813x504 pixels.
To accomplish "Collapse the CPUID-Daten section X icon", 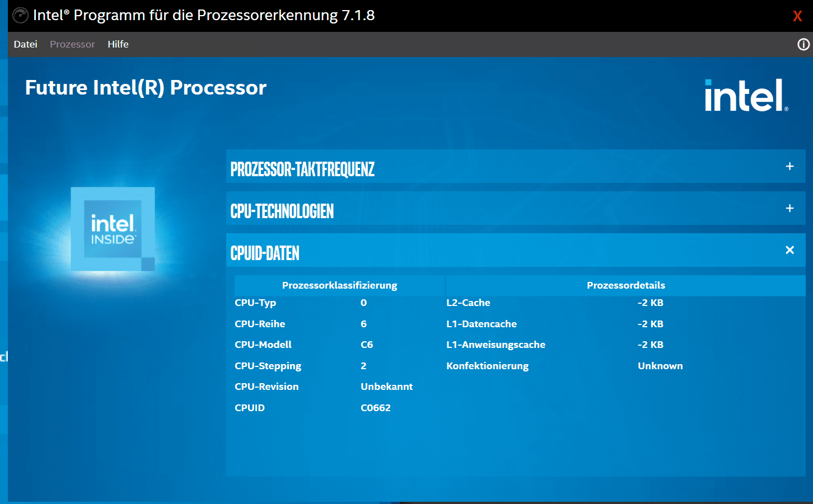I will click(x=789, y=250).
